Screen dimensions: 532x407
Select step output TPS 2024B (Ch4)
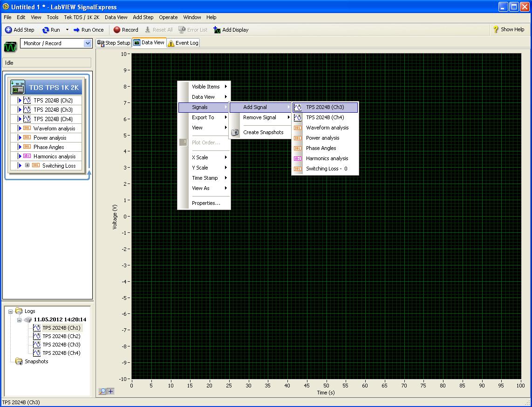[46, 119]
